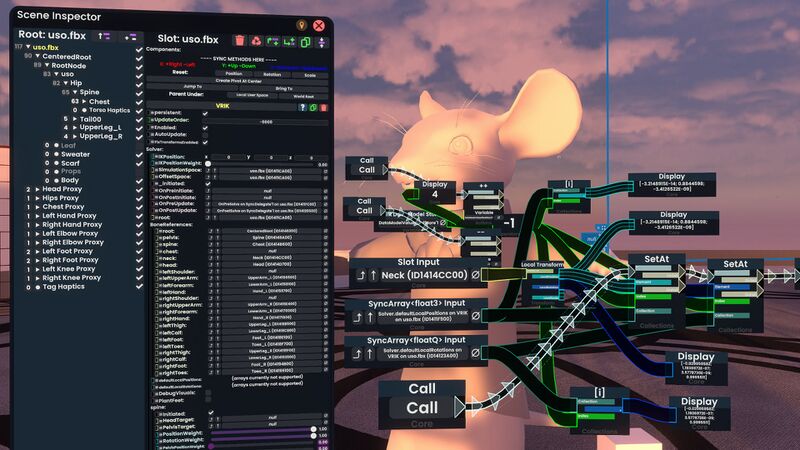Click the up arrow icon on Slot Input node
800x450 pixels.
click(373, 275)
